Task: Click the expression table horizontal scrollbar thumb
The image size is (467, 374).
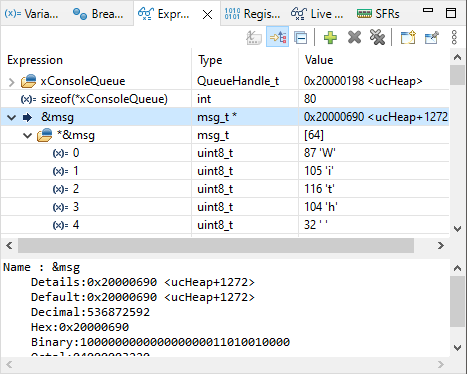Action: (216, 246)
